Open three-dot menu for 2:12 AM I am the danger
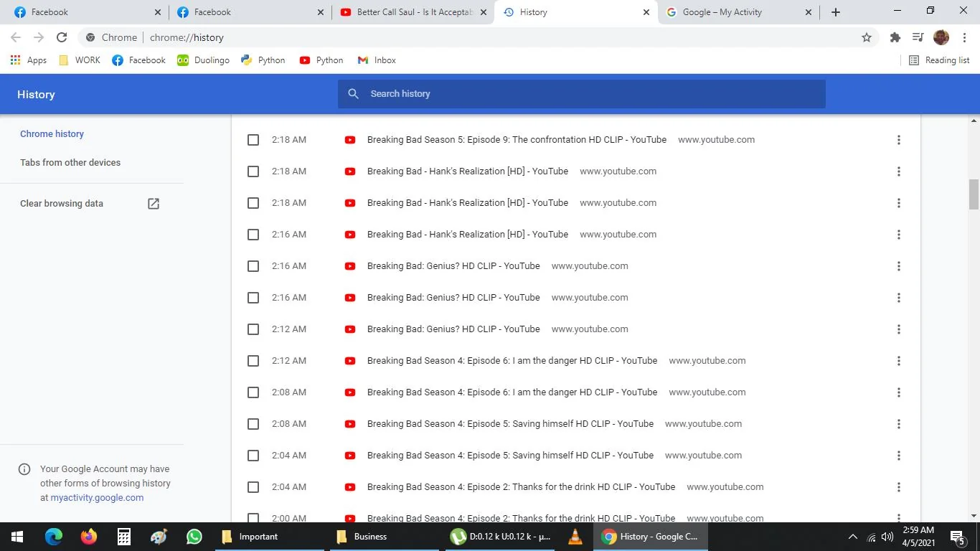 (898, 361)
